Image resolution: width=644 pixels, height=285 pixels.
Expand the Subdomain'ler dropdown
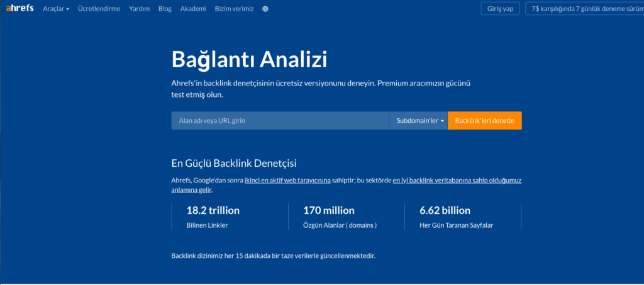click(x=418, y=121)
